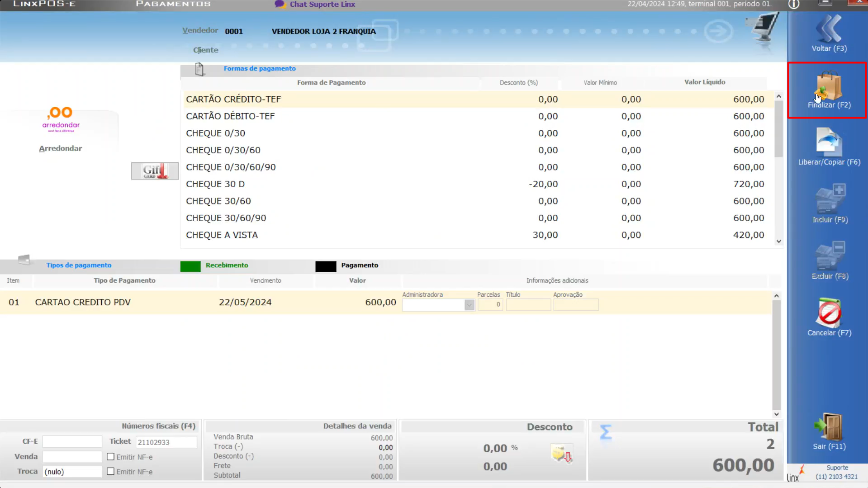The image size is (868, 488).
Task: Click the card icon beside Tipos de pagamento
Action: pos(24,260)
